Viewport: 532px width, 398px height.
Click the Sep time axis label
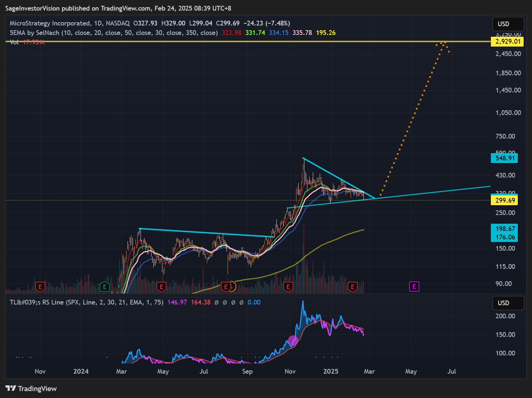pos(247,371)
